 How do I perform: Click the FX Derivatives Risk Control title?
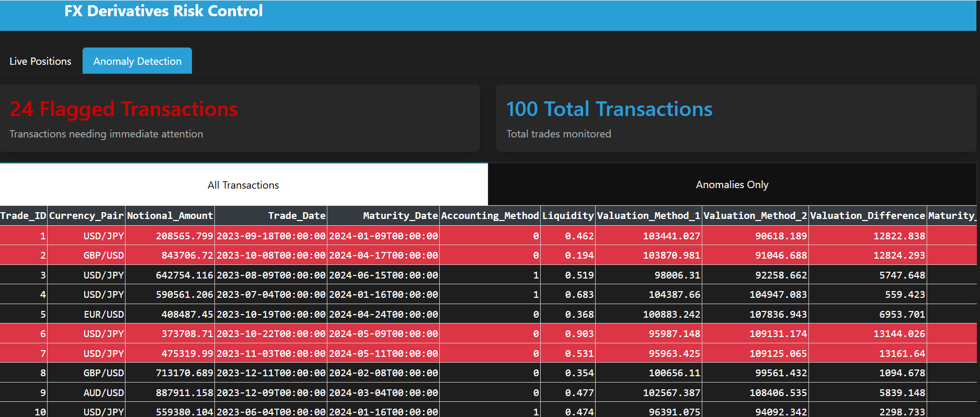[x=164, y=11]
